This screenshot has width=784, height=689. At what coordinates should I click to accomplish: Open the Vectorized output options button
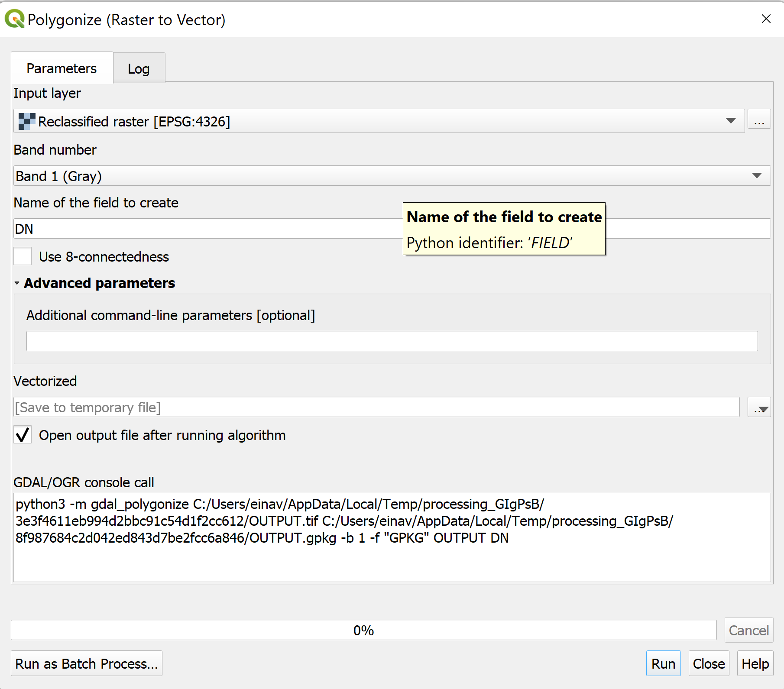click(759, 408)
